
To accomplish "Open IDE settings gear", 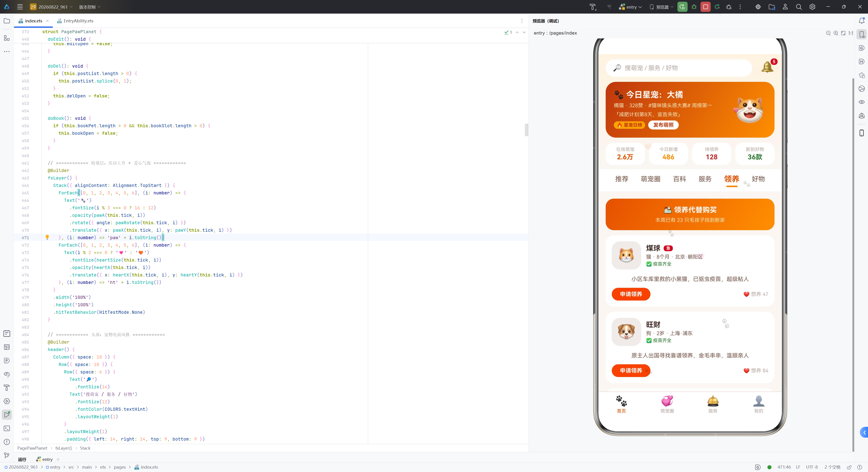I will point(812,7).
